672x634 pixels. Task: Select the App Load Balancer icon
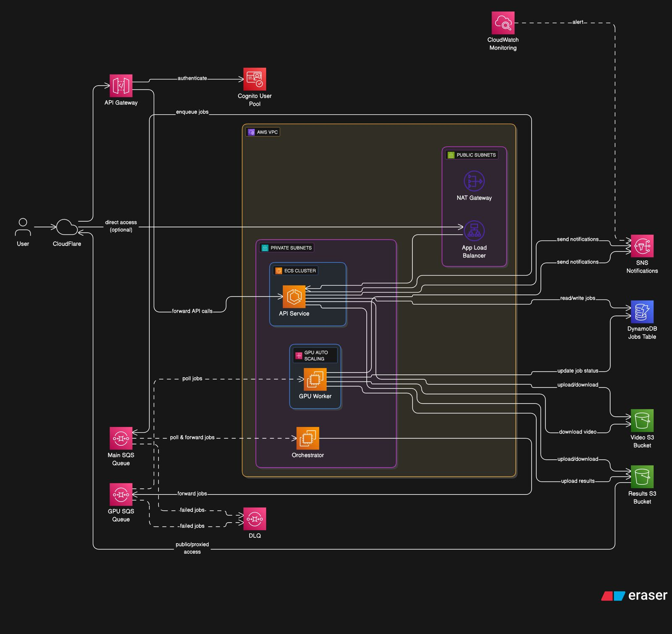tap(474, 231)
